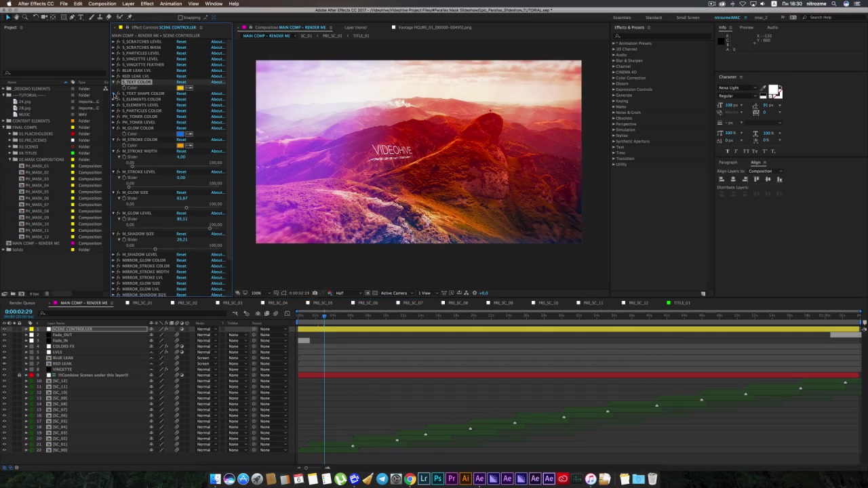
Task: Collapse the M_GLOW SIZE effect
Action: click(x=113, y=192)
